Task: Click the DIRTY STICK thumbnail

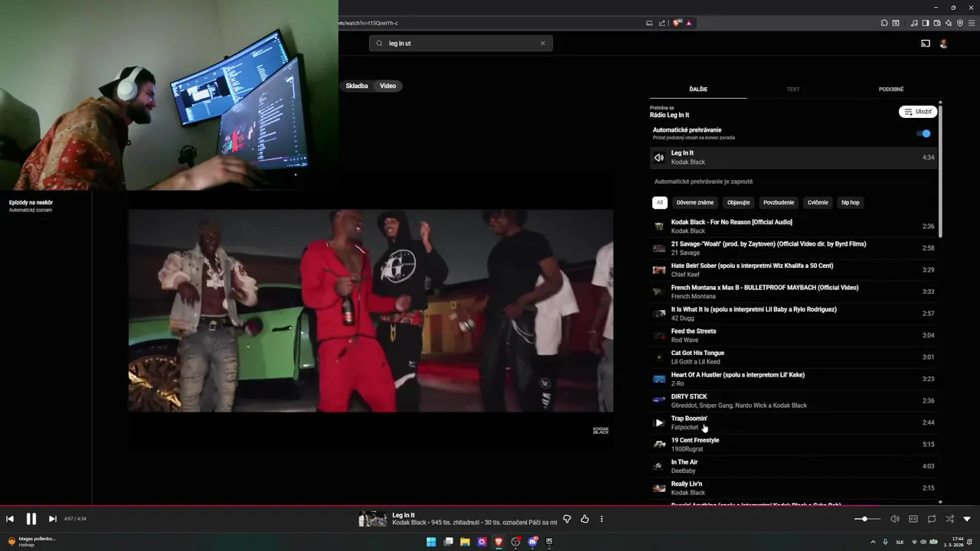Action: click(659, 401)
